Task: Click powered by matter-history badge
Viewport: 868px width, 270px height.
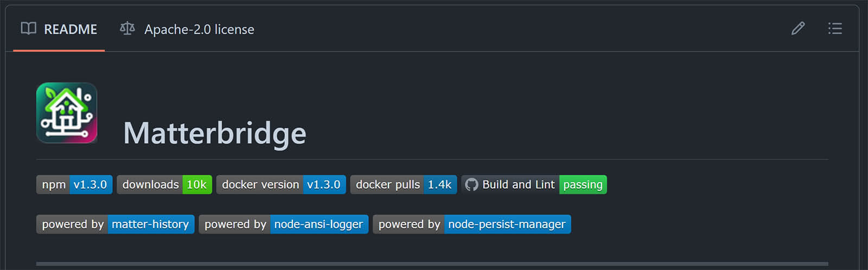Action: 115,224
